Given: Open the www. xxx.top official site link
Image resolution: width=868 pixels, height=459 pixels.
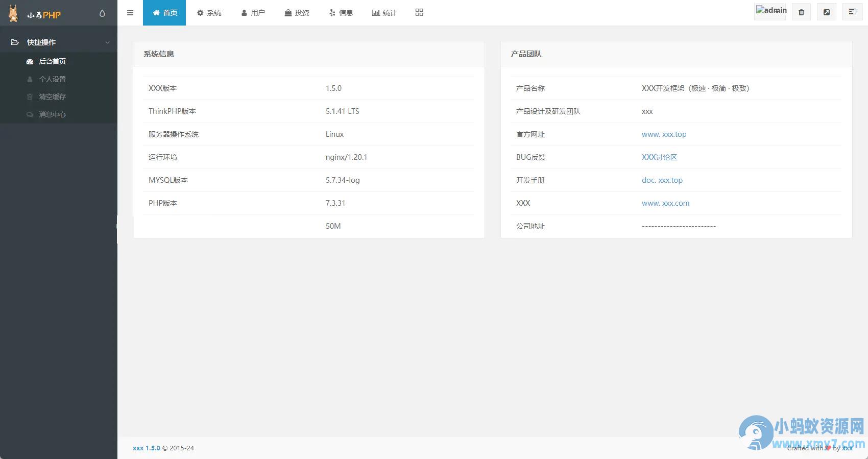Looking at the screenshot, I should (664, 134).
